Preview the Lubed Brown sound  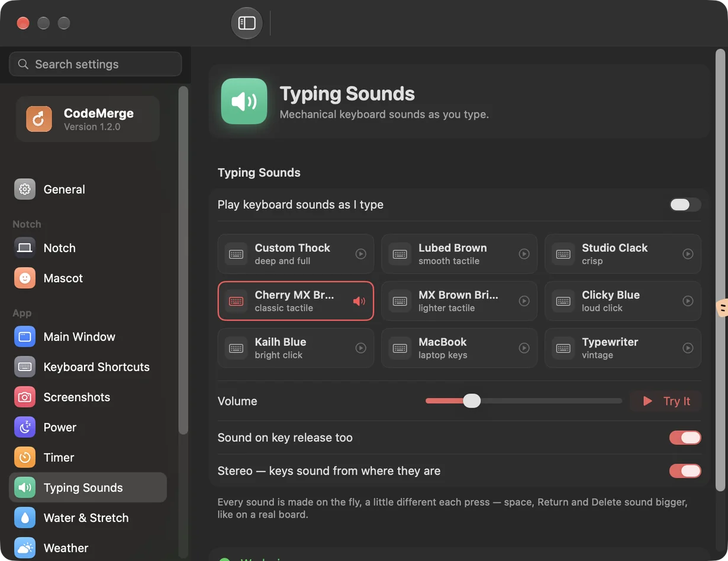524,254
